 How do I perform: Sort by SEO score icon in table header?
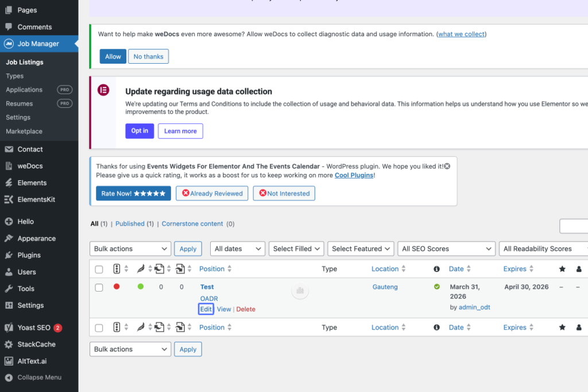tap(117, 269)
